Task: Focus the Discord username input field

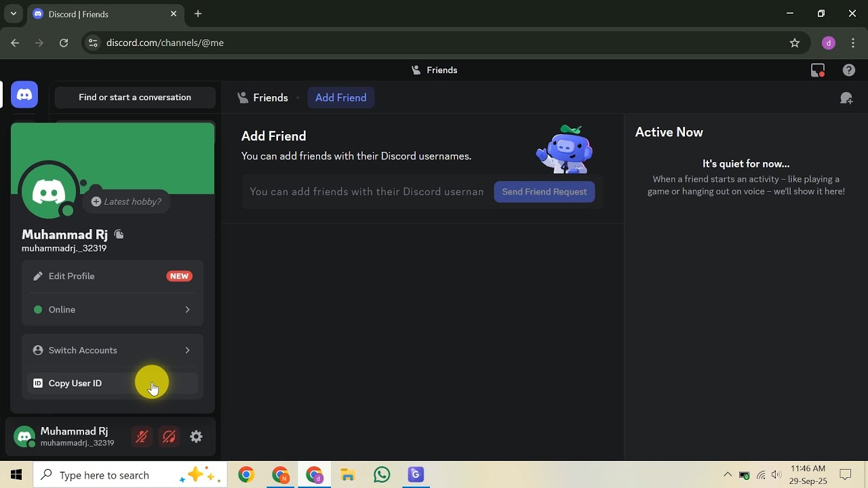Action: [367, 192]
